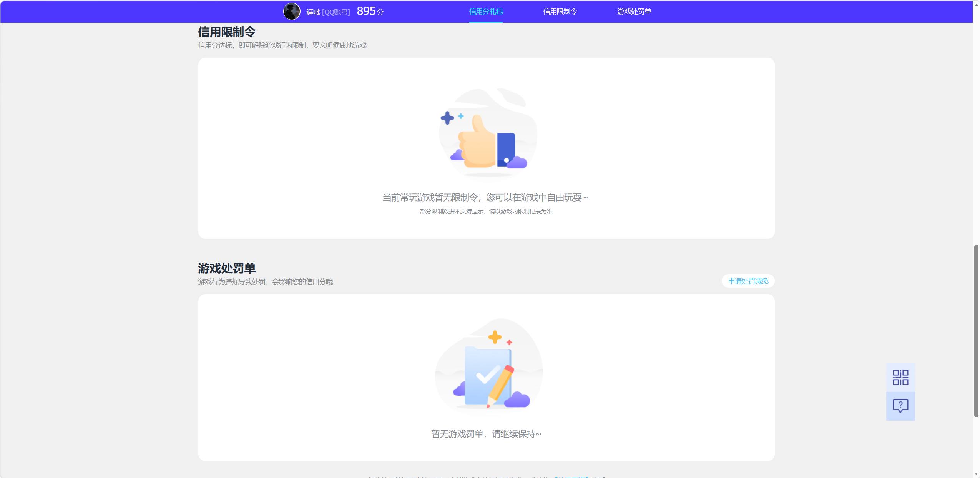Click the message 当前常玩游戏暂无限制令
The height and width of the screenshot is (478, 980).
click(430, 198)
